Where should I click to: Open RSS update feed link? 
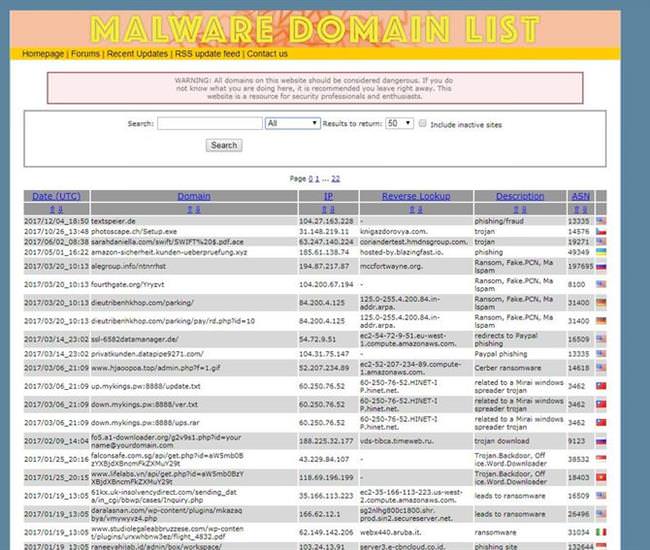[x=207, y=53]
